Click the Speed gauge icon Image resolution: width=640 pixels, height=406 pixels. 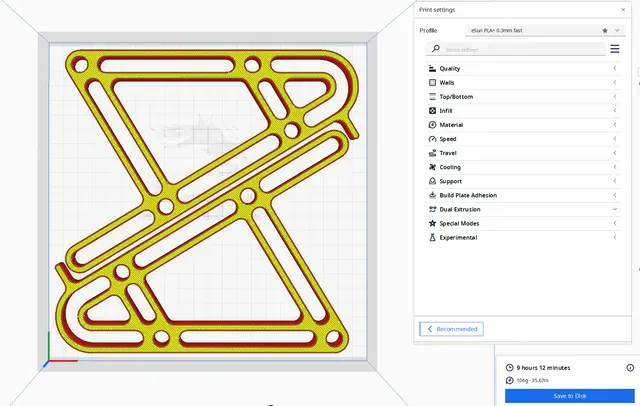click(x=432, y=139)
